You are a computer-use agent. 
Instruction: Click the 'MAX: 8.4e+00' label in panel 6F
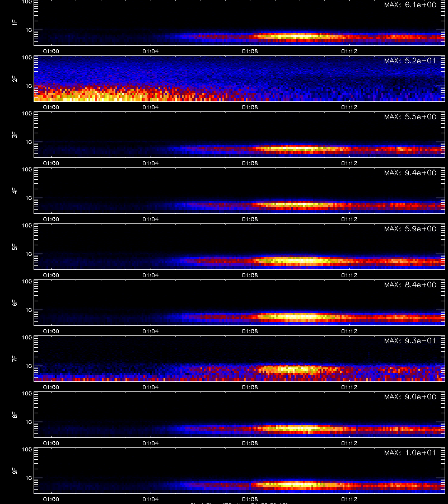tap(410, 285)
